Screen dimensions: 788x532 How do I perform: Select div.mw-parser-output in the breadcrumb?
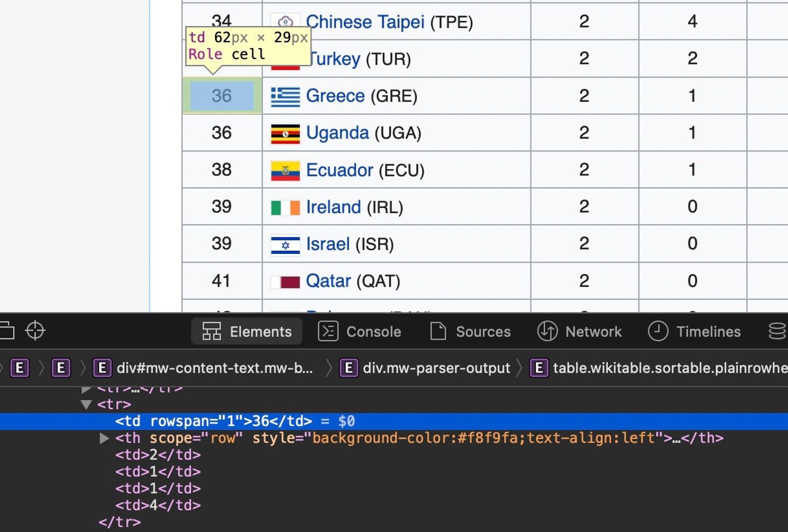tap(436, 368)
